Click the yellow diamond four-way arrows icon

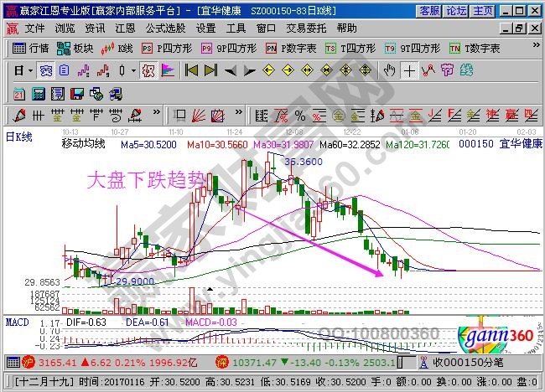pos(345,71)
